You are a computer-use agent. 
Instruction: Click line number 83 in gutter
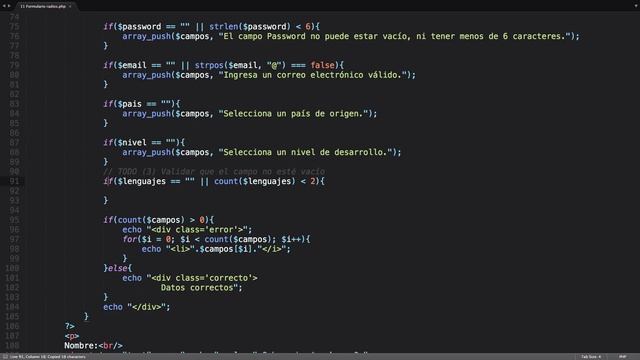pyautogui.click(x=14, y=104)
